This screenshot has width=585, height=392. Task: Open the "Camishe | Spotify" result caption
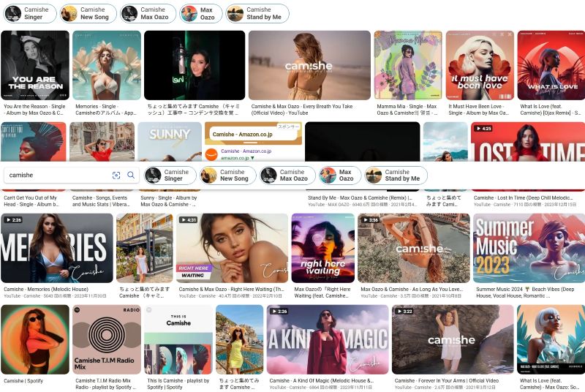pos(24,381)
